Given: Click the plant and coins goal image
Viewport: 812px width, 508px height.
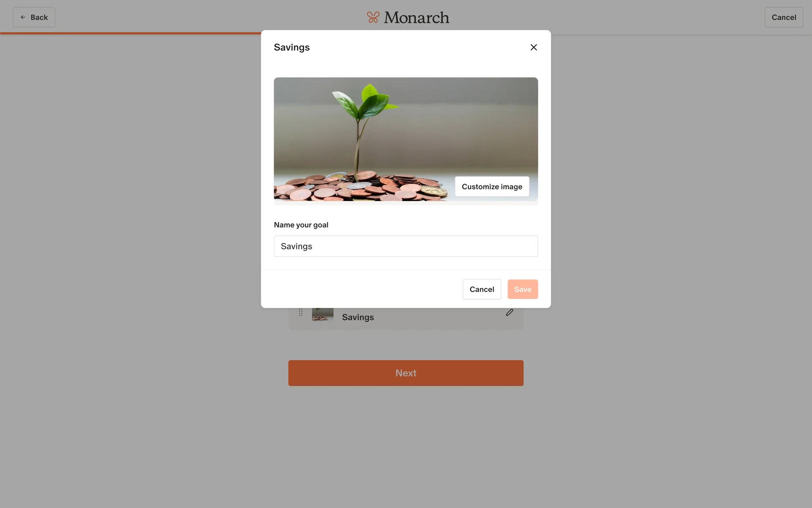Looking at the screenshot, I should [406, 139].
